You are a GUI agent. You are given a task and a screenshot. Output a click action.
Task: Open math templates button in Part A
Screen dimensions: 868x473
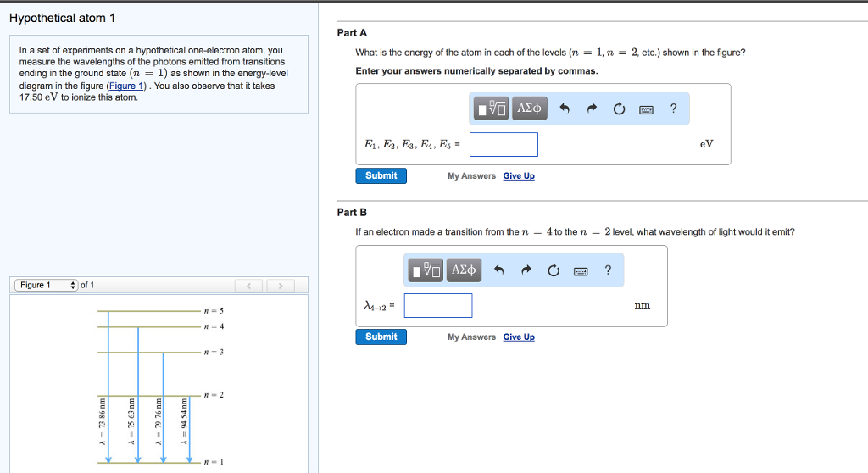(492, 109)
